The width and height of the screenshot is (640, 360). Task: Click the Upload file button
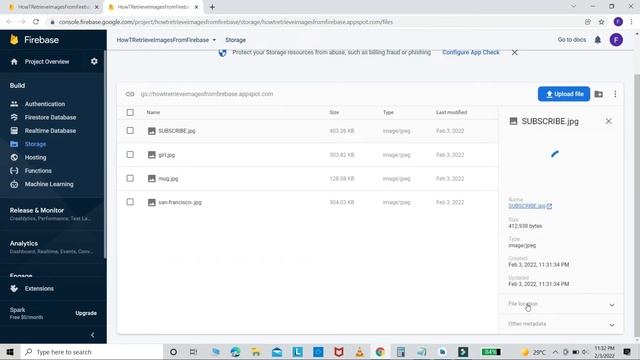tap(564, 94)
